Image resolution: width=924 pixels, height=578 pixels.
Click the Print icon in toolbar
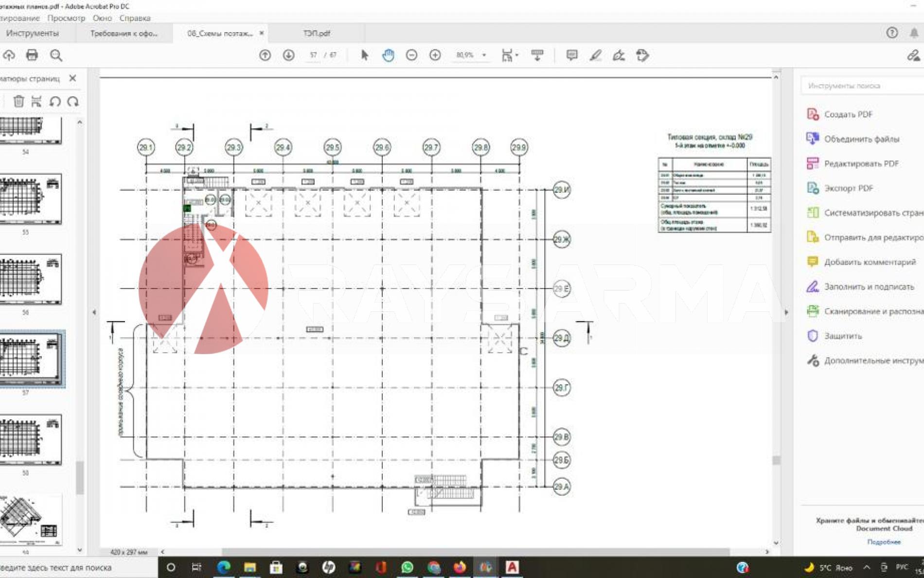(x=32, y=55)
